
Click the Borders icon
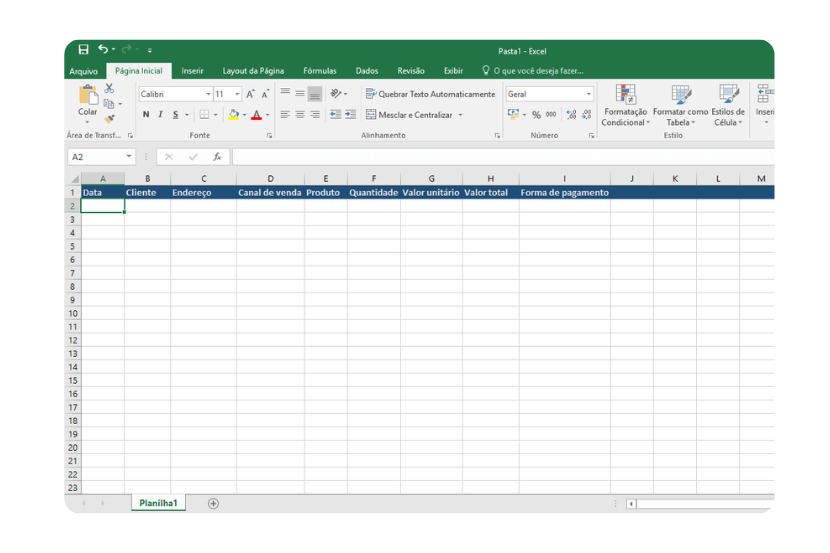coord(204,115)
